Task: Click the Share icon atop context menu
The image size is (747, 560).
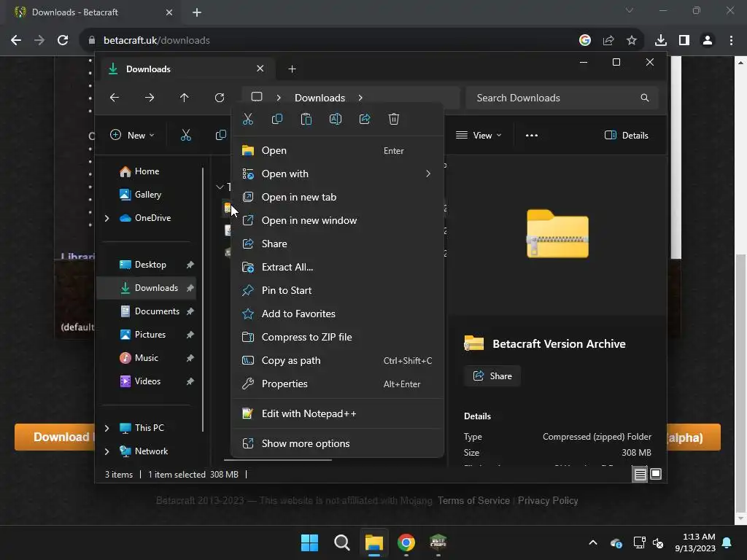Action: [x=365, y=119]
